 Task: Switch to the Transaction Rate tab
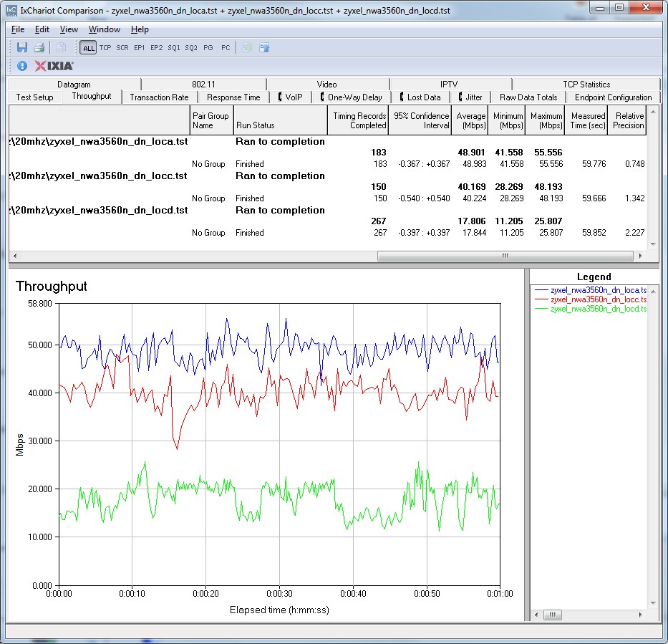pos(160,97)
